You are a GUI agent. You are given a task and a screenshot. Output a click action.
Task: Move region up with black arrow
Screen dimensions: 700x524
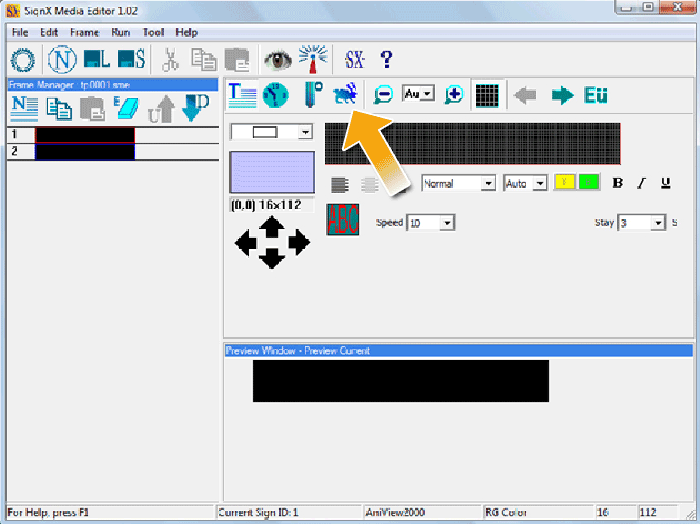click(x=272, y=227)
